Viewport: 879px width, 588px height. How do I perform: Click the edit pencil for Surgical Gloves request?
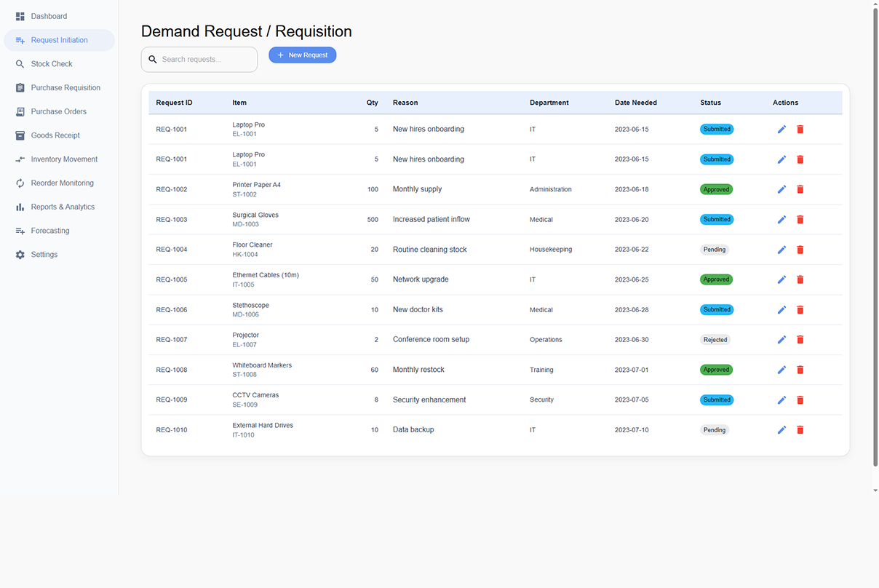pos(781,219)
